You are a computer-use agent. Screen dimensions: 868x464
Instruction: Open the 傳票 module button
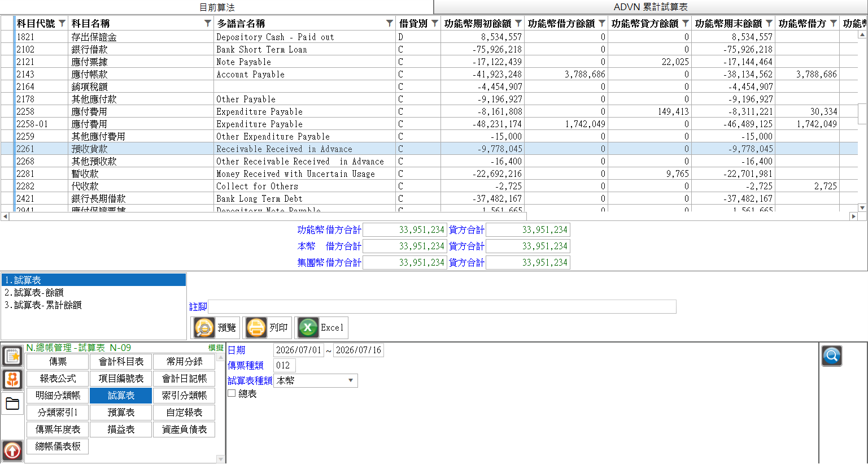pos(58,362)
